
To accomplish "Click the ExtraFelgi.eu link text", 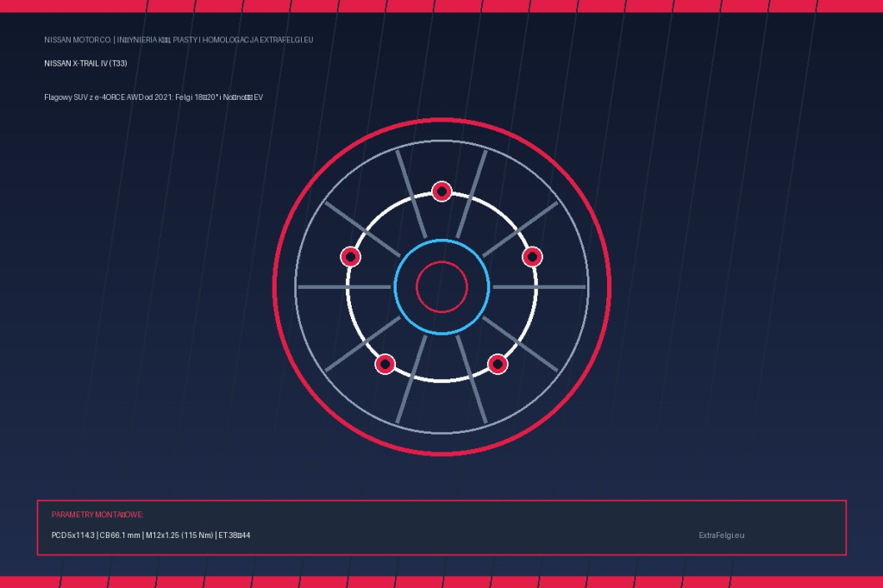I will (722, 535).
